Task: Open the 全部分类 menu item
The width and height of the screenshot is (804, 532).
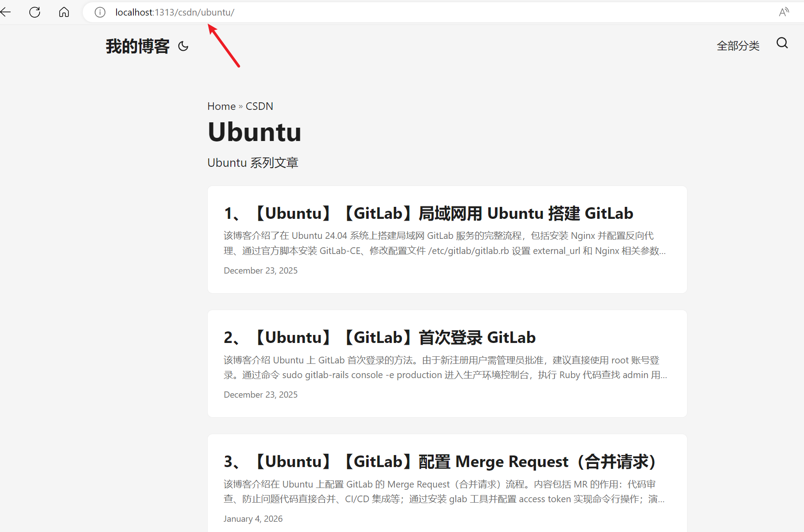Action: tap(738, 46)
